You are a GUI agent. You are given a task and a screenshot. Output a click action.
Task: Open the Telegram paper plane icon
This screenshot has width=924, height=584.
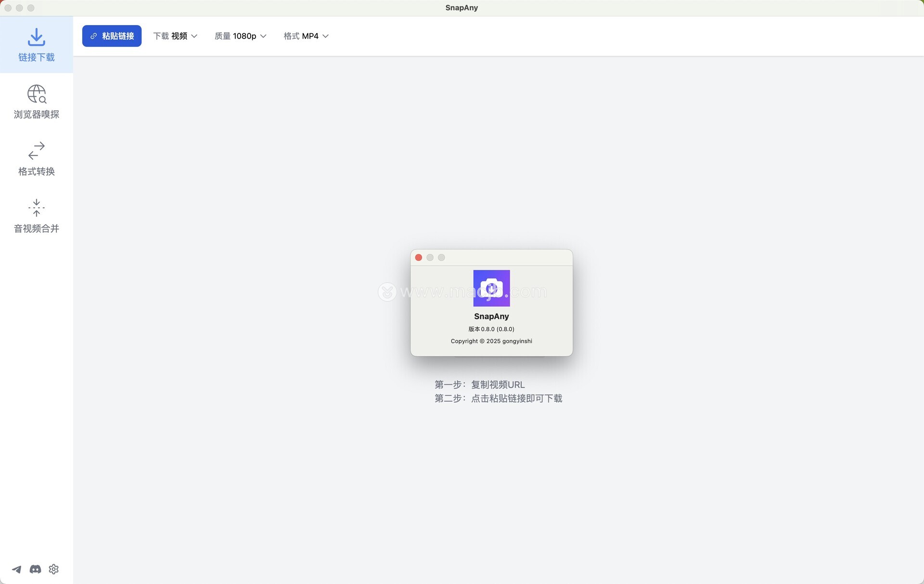pyautogui.click(x=17, y=569)
